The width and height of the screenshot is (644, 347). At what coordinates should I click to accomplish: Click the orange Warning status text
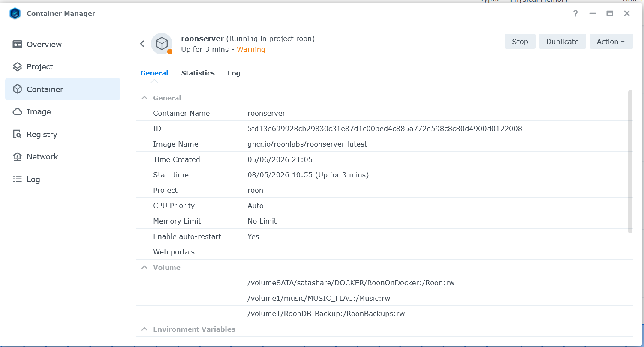(x=251, y=50)
